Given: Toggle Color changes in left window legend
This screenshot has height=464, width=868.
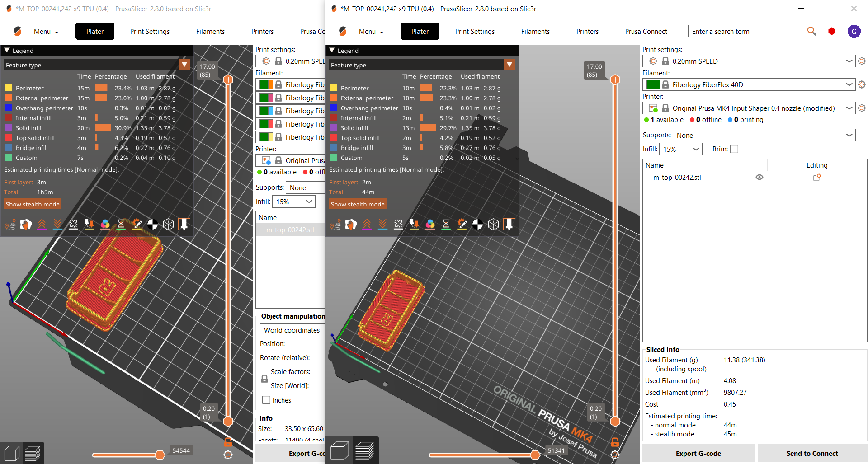Looking at the screenshot, I should pos(105,224).
